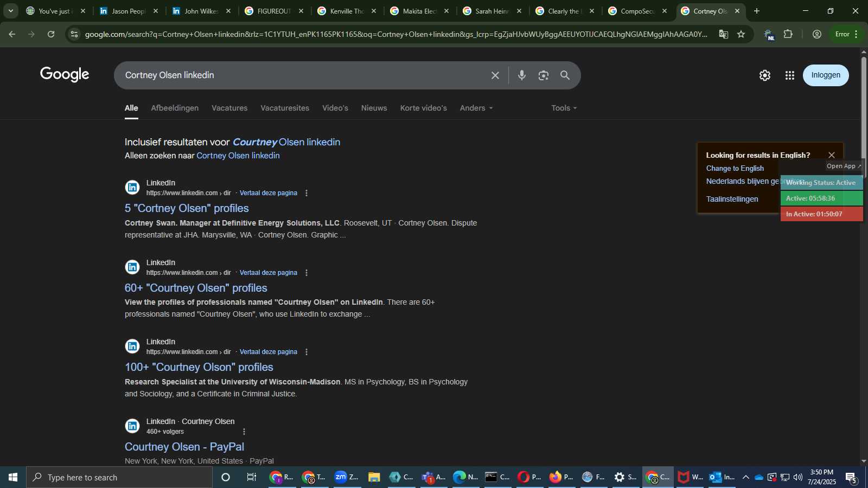Screen dimensions: 868x488
Task: Open 100+ "Courtney Olson" profiles link
Action: tap(199, 367)
